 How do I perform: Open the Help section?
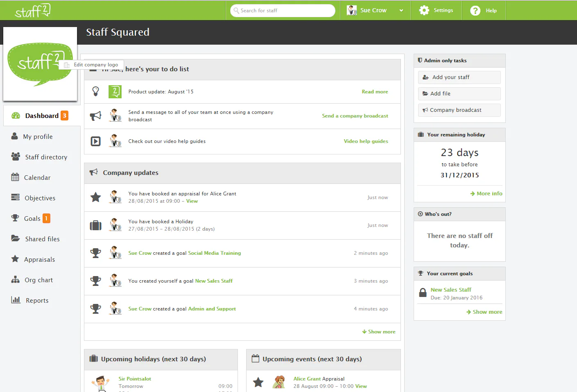[x=484, y=10]
